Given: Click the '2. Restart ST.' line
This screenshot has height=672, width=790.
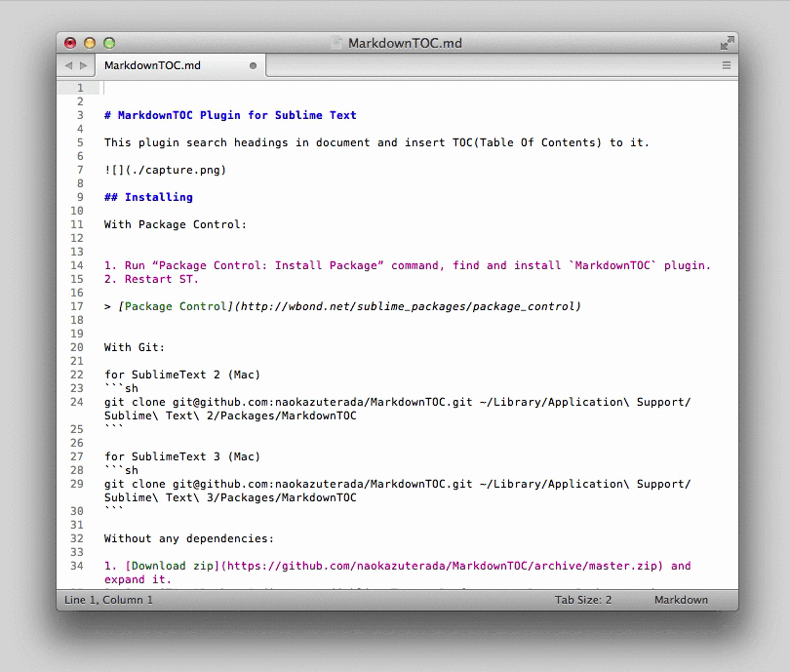Looking at the screenshot, I should [151, 279].
